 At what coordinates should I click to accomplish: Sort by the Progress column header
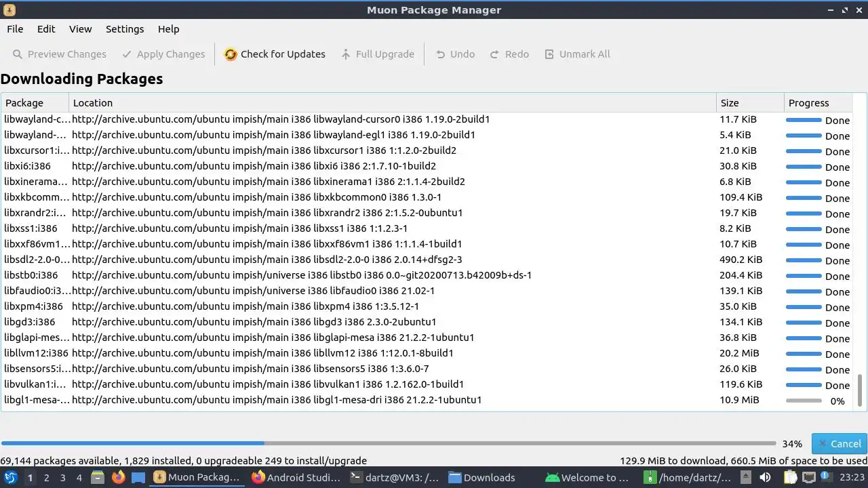pos(817,103)
